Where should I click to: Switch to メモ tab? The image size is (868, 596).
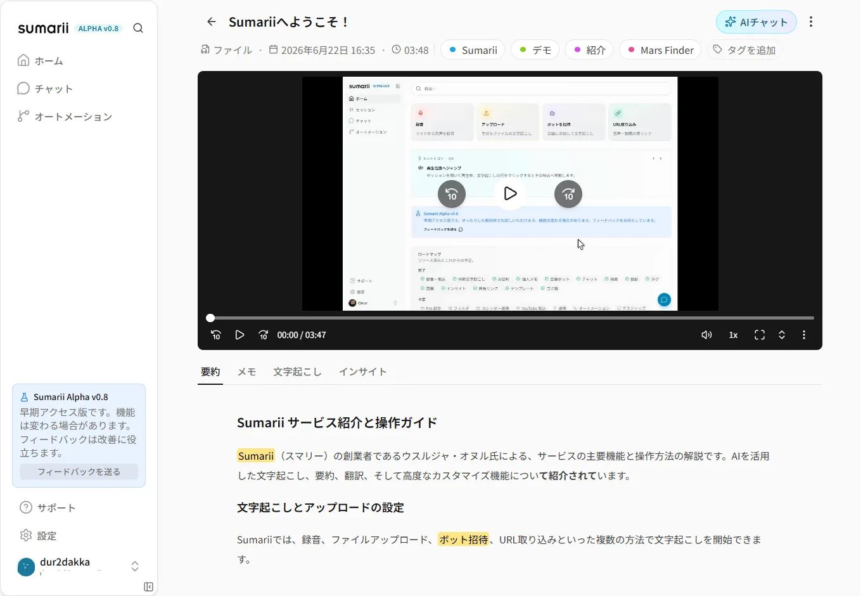(x=246, y=372)
